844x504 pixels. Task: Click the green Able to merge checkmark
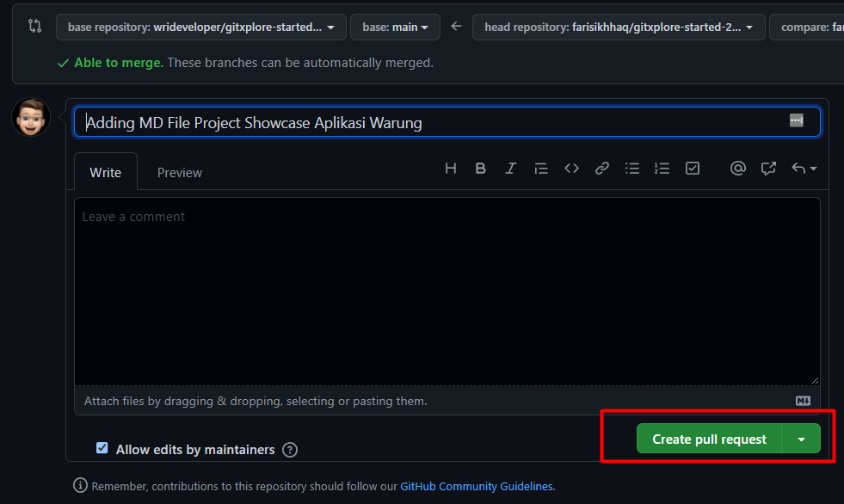click(x=63, y=64)
